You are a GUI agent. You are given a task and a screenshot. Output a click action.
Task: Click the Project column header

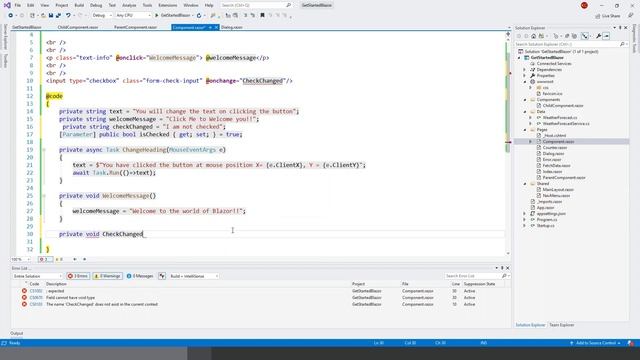tap(358, 284)
